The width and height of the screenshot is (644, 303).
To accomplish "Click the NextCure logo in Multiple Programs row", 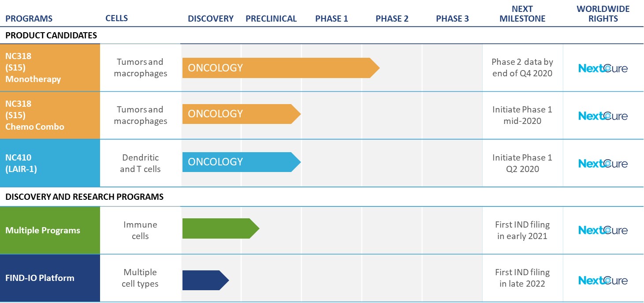I will pyautogui.click(x=603, y=230).
